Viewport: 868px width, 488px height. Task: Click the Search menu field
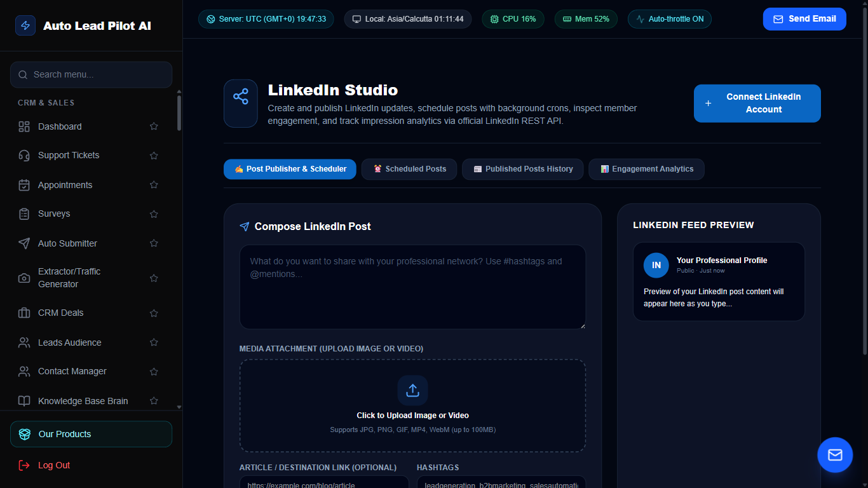click(91, 74)
